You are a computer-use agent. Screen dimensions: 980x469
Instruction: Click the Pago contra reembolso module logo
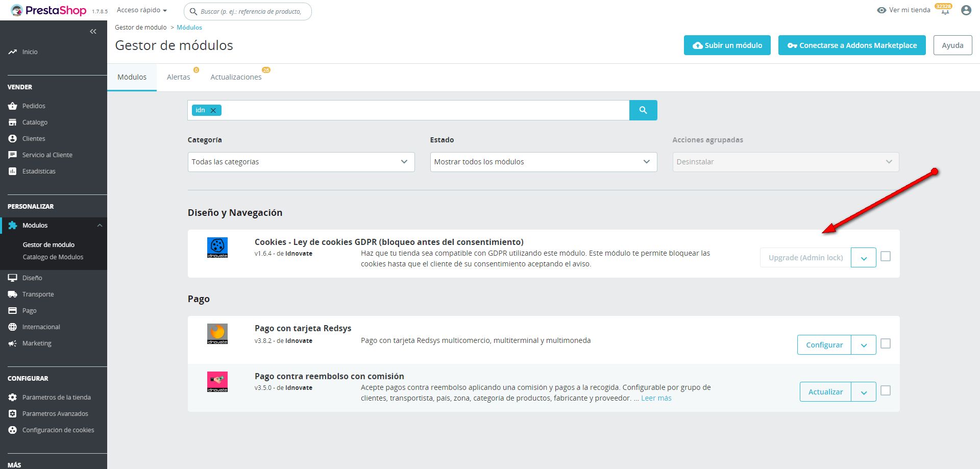[x=217, y=382]
